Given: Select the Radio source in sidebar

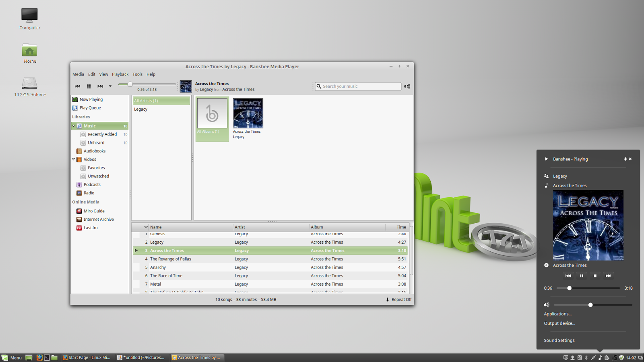Looking at the screenshot, I should pyautogui.click(x=89, y=193).
